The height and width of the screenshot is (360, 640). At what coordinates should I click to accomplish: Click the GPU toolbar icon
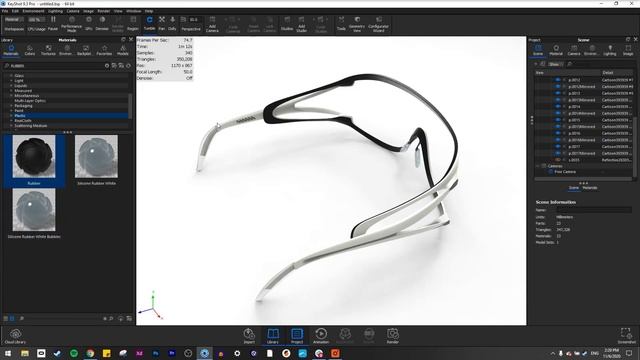click(89, 23)
